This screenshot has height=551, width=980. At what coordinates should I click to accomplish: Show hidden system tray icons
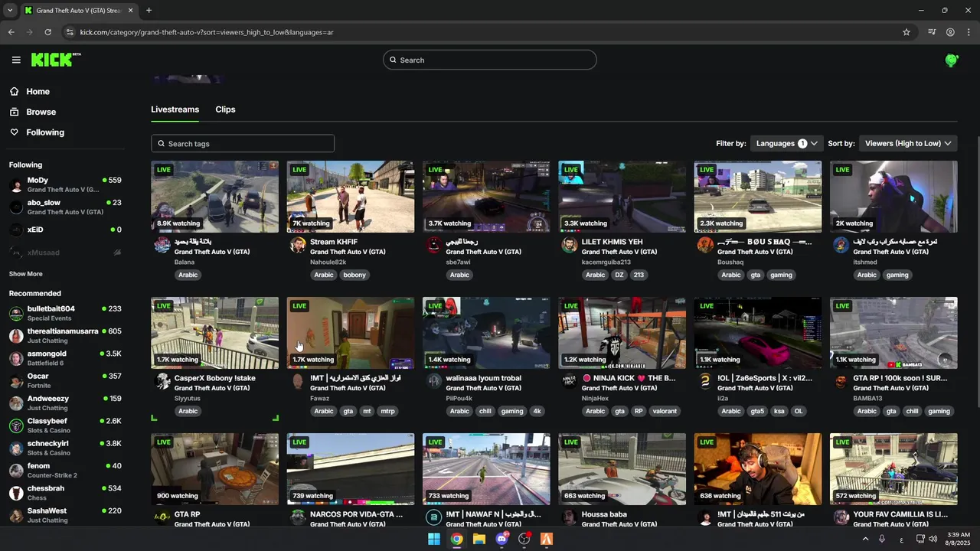[x=866, y=539]
